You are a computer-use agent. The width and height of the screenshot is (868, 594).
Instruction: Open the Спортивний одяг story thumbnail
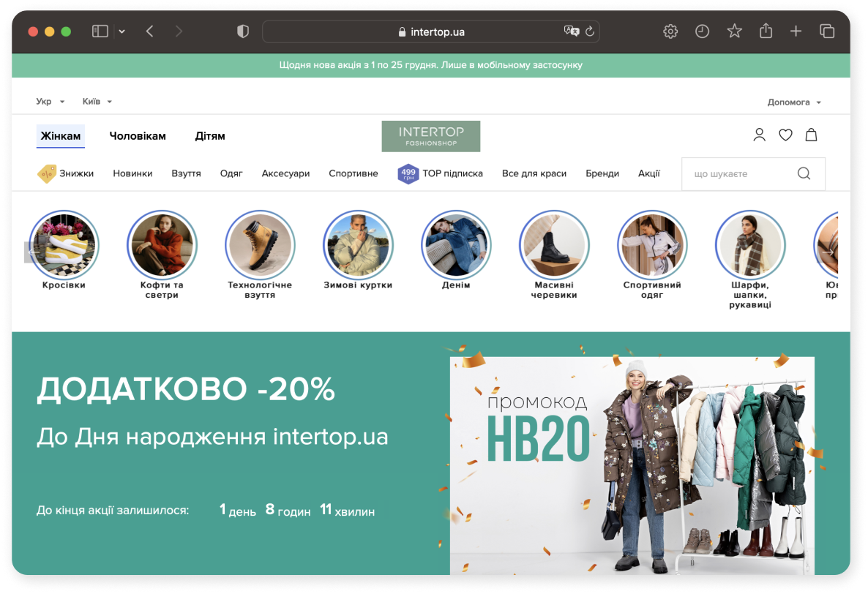coord(651,245)
